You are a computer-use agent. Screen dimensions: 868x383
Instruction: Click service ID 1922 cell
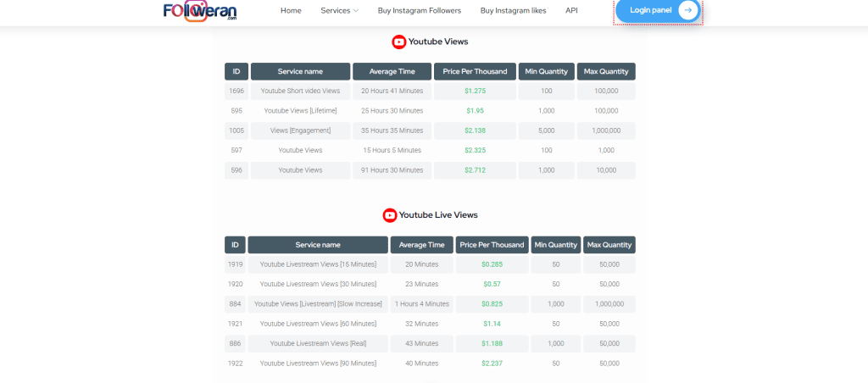click(x=236, y=364)
